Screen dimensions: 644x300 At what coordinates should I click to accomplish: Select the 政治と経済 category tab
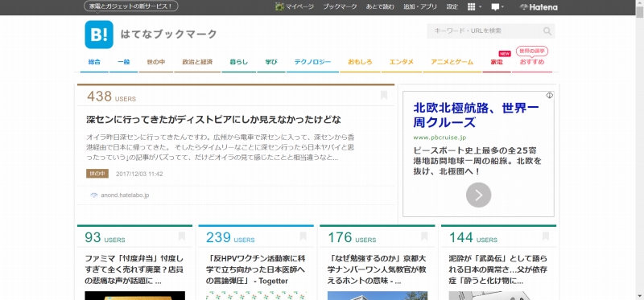tap(197, 63)
